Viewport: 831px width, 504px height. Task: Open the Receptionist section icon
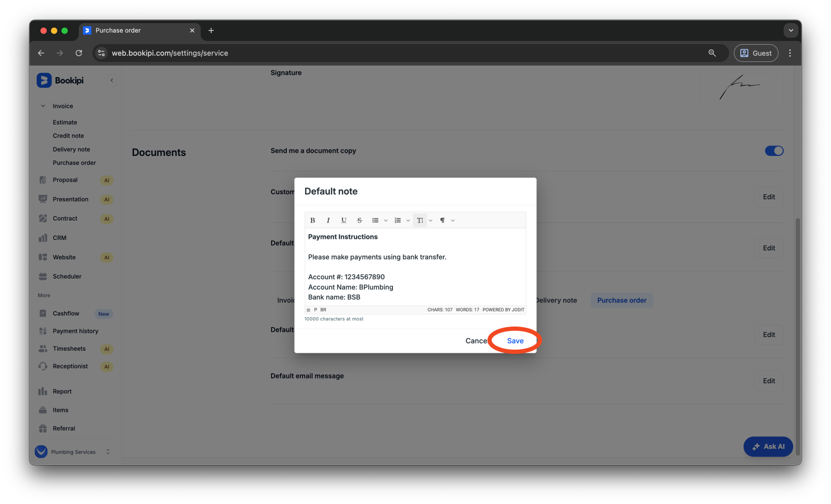coord(43,366)
